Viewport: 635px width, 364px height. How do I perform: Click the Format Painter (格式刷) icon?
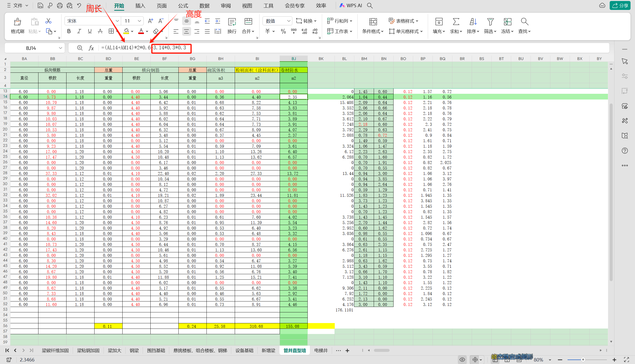[x=17, y=22]
